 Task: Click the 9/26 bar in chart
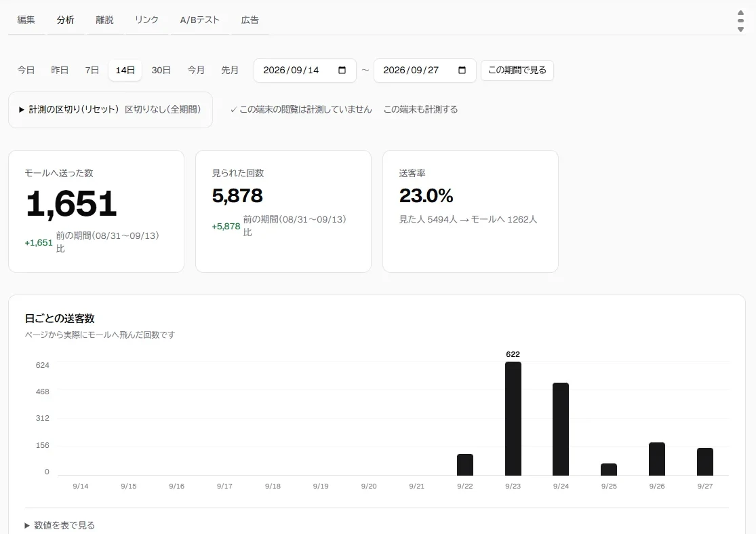click(x=657, y=459)
